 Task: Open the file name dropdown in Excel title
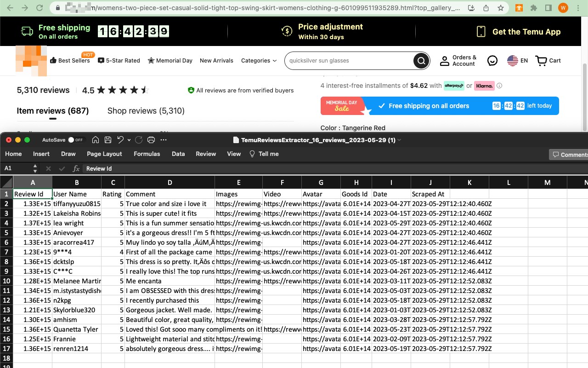pyautogui.click(x=400, y=140)
